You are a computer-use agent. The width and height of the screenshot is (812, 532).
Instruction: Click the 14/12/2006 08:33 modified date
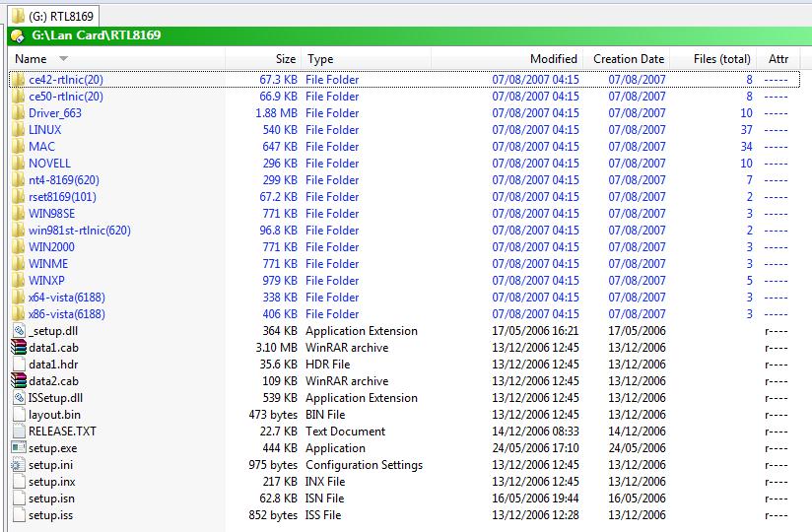(535, 432)
